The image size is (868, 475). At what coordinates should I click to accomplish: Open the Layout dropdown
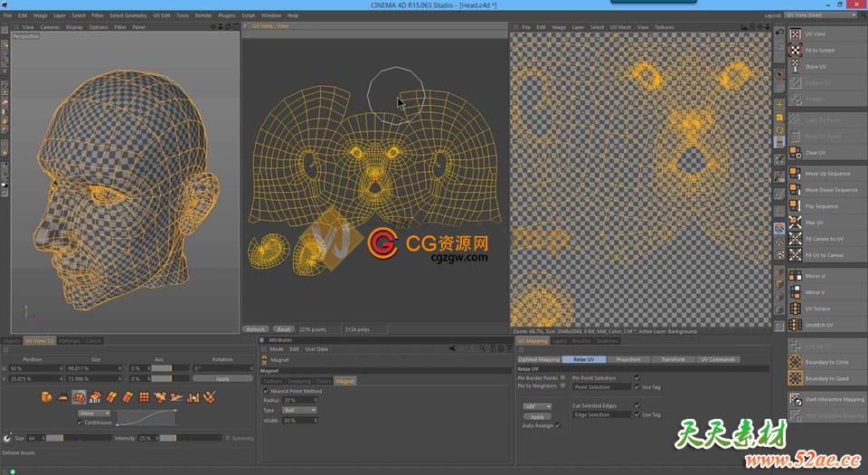coord(821,15)
